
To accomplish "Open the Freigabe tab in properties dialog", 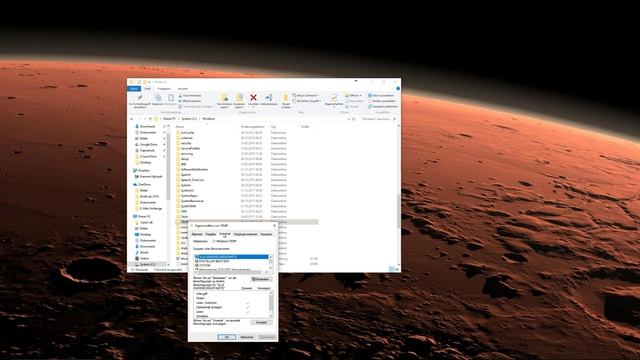I will click(211, 234).
